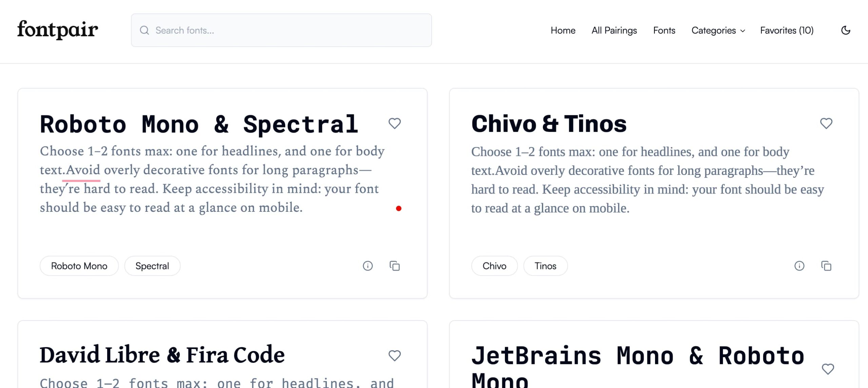Favorite the Chivo & Tinos pairing
The height and width of the screenshot is (388, 868).
tap(827, 124)
